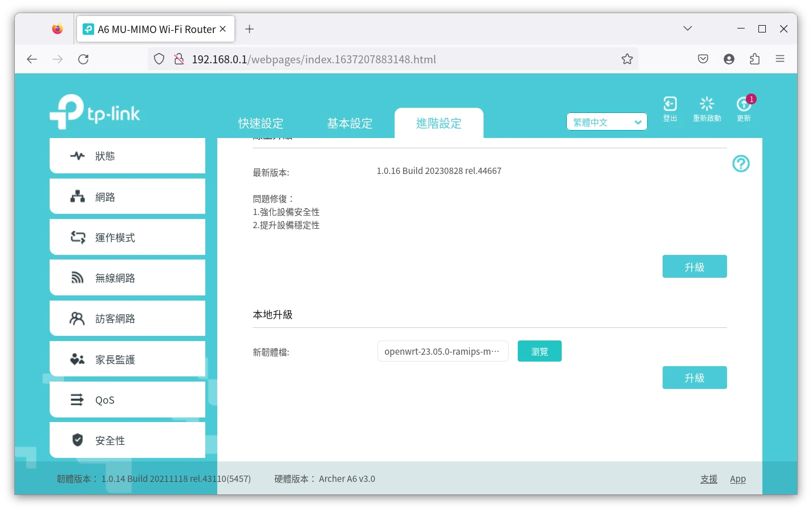Open the Firefox list all tabs chevron
812x511 pixels.
pyautogui.click(x=688, y=29)
